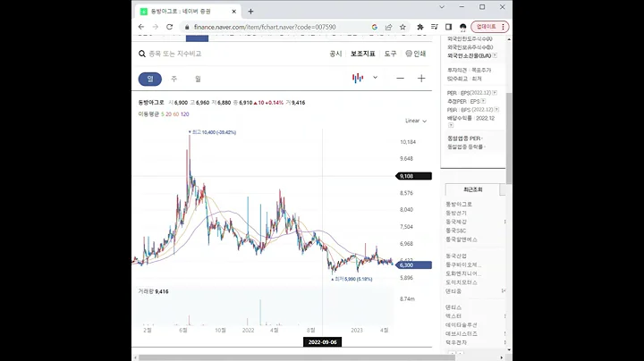The height and width of the screenshot is (361, 644).
Task: Open the Chrome extensions puzzle icon
Action: pyautogui.click(x=420, y=27)
